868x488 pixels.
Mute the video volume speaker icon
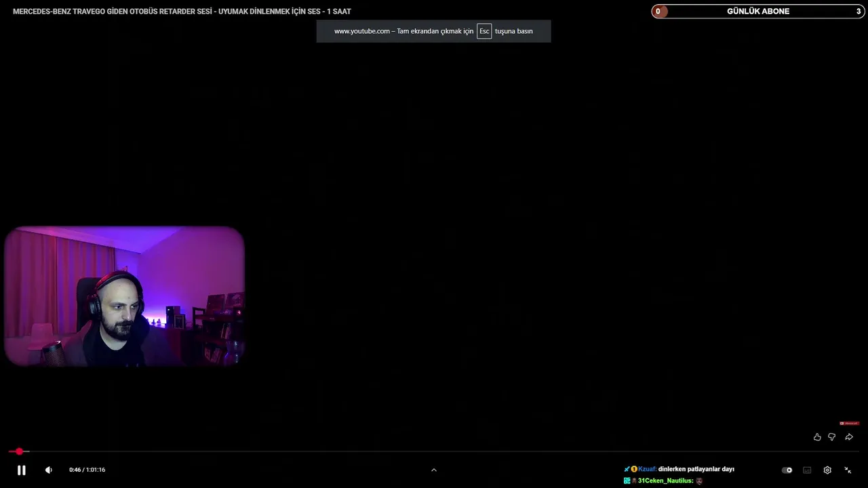point(48,470)
